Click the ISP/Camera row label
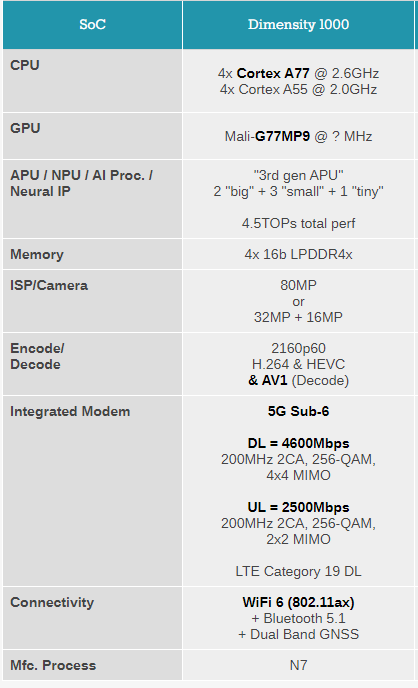418x688 pixels. coord(49,286)
